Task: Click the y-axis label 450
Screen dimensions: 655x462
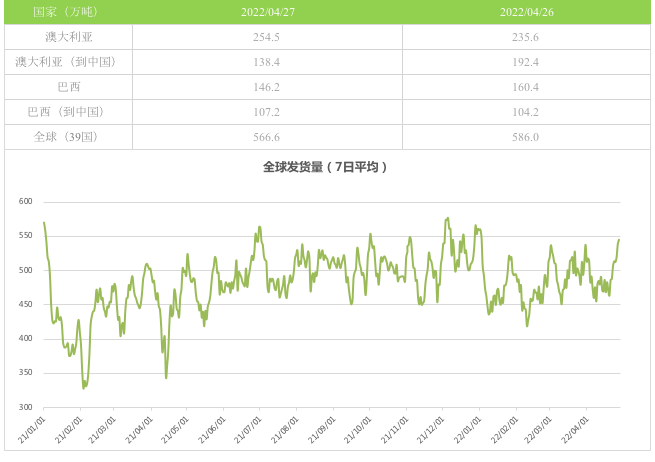Action: (25, 304)
